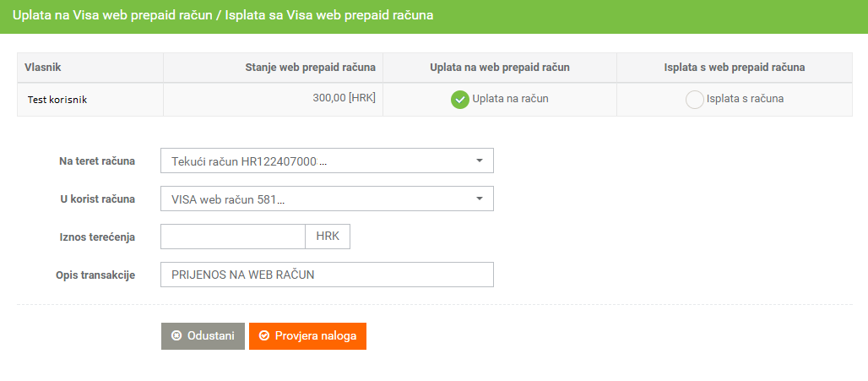The image size is (868, 381).
Task: Cancel with the Odustani button
Action: [x=203, y=336]
